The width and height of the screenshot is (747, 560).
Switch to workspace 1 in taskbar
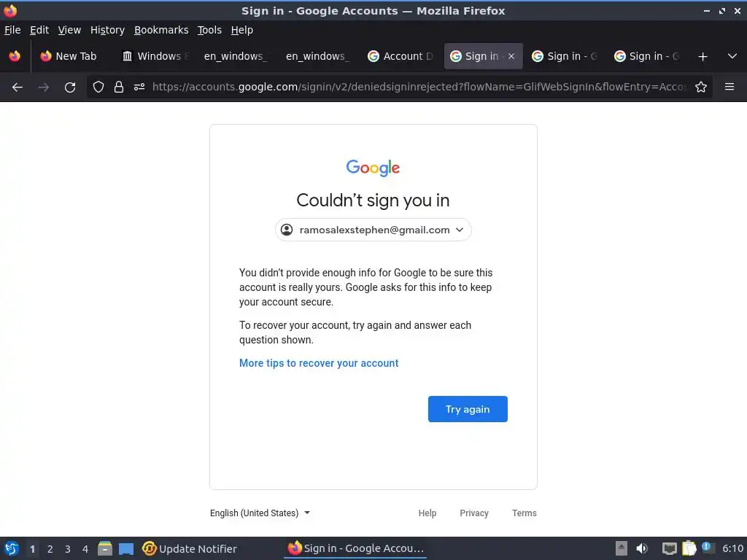(x=32, y=549)
